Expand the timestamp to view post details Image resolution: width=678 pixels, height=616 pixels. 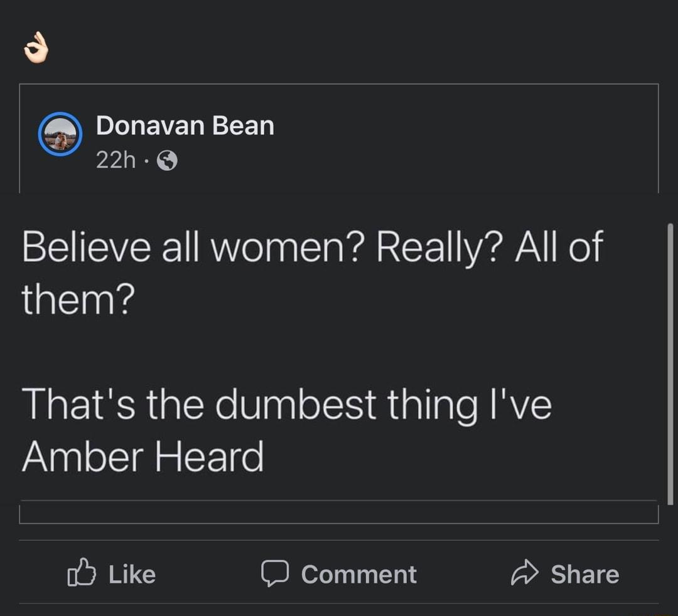116,160
